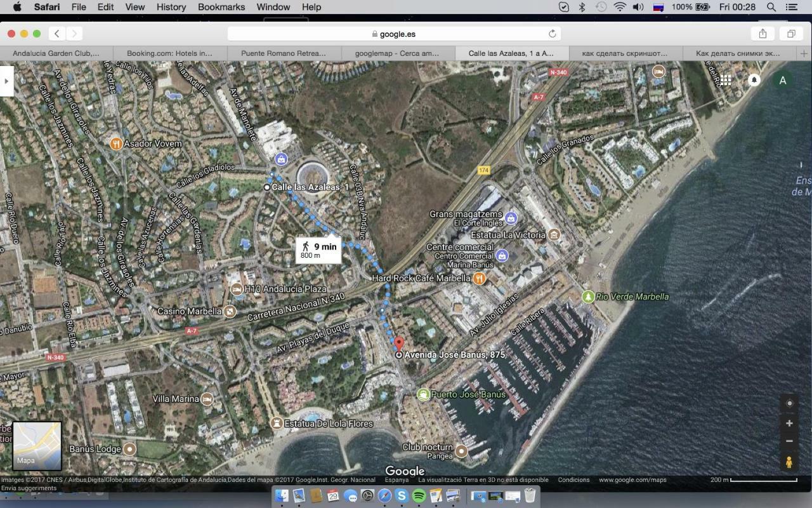Screen dimensions: 812x508
Task: Open the History menu
Action: click(171, 7)
